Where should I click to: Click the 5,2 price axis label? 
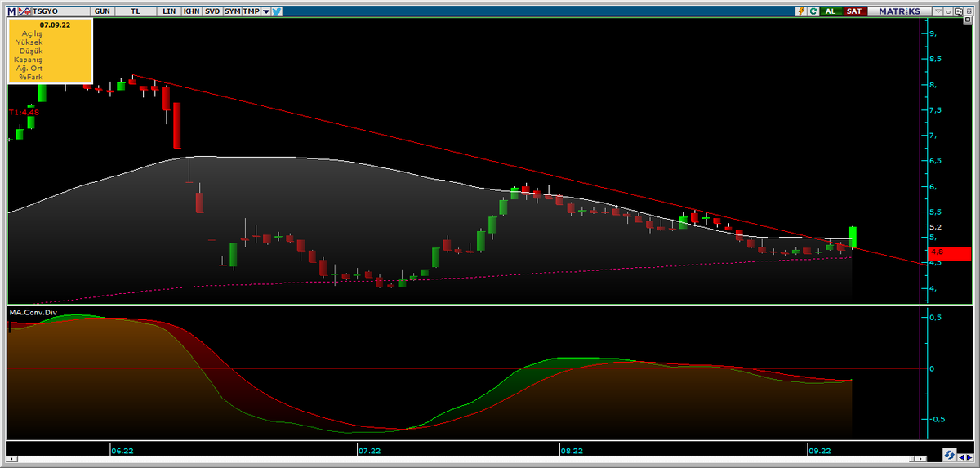[x=935, y=227]
